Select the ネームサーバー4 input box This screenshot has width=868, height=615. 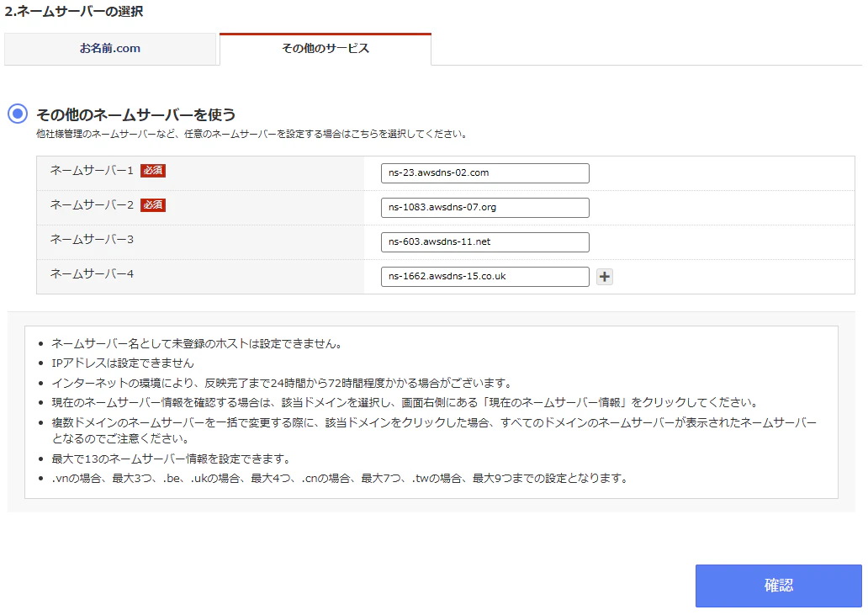[x=485, y=276]
